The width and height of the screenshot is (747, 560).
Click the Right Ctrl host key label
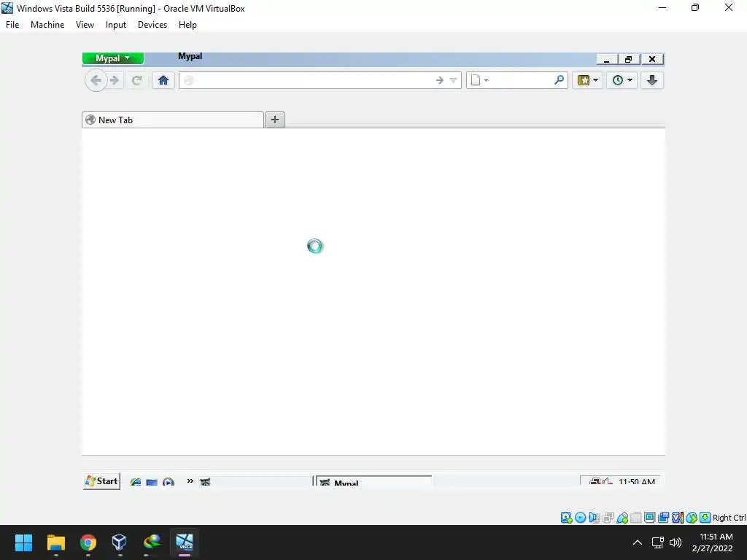tap(729, 518)
